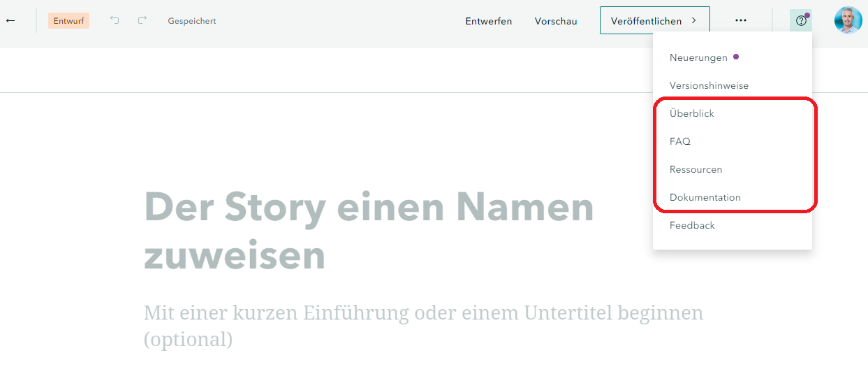
Task: Click Feedback in the help menu
Action: [x=692, y=225]
